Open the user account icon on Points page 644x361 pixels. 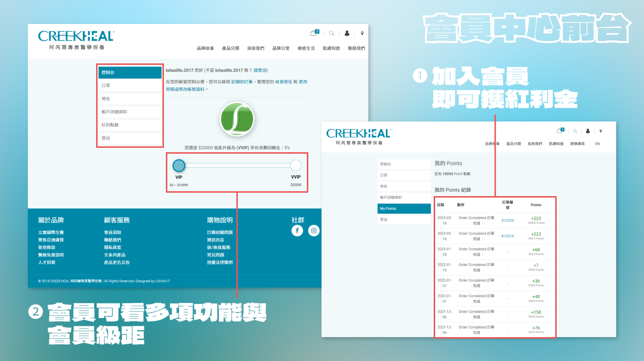click(x=588, y=131)
